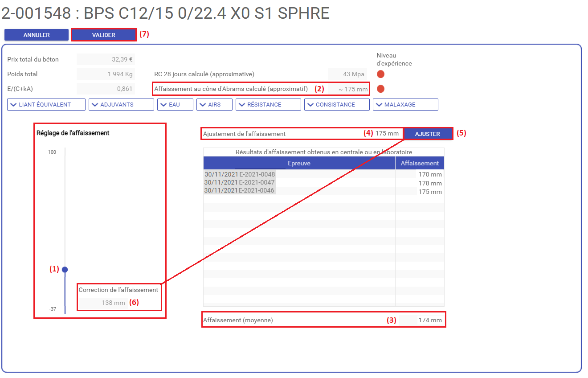Expand the AIRS section
The image size is (588, 378).
click(x=214, y=104)
